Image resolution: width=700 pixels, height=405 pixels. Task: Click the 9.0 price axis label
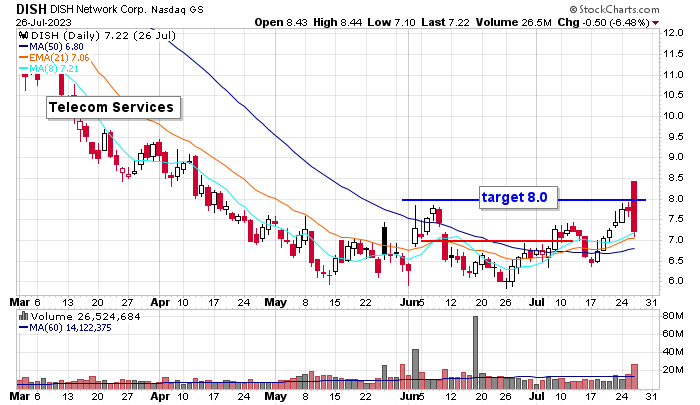click(x=675, y=157)
